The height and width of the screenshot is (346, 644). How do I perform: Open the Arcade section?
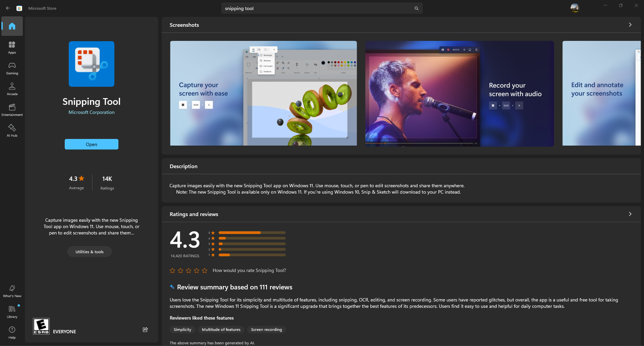(12, 89)
